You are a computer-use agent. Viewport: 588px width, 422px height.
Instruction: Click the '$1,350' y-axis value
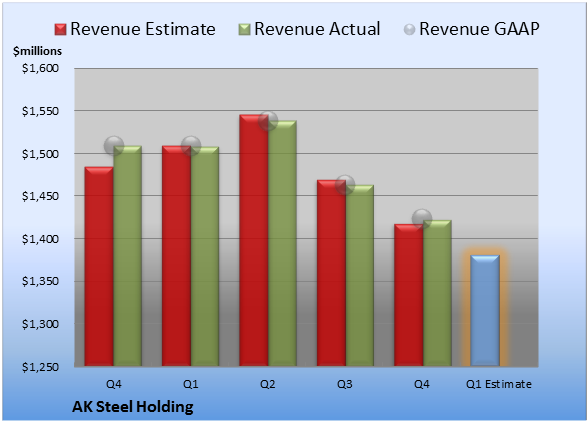pos(40,281)
